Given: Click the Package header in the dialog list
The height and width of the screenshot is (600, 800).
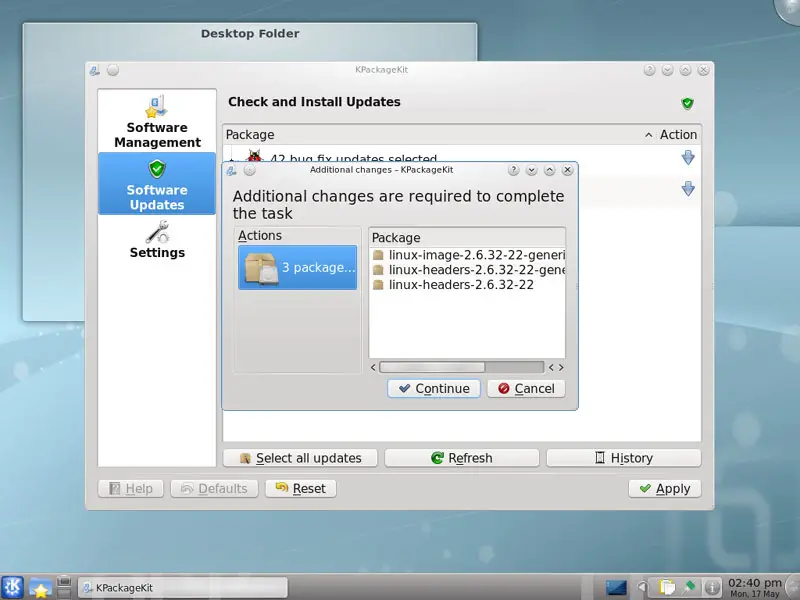Looking at the screenshot, I should (x=467, y=238).
